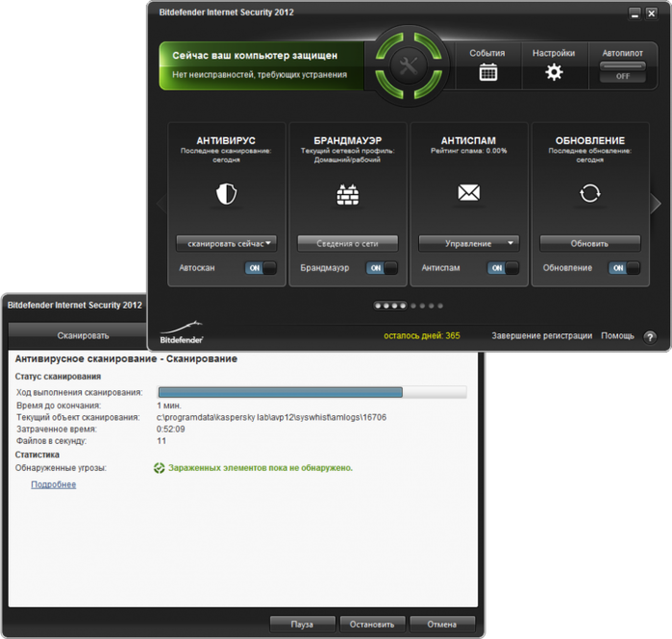Click remaining time 1 мин. value

tap(169, 406)
